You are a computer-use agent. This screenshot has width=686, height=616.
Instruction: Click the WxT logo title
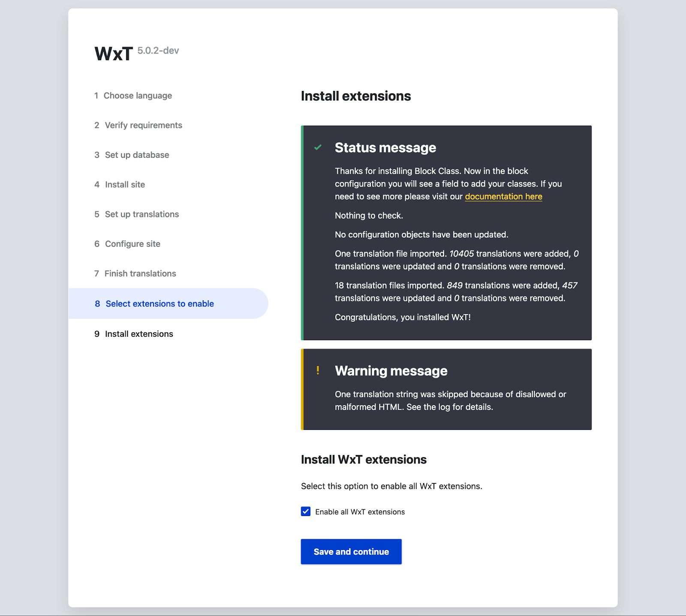coord(114,54)
